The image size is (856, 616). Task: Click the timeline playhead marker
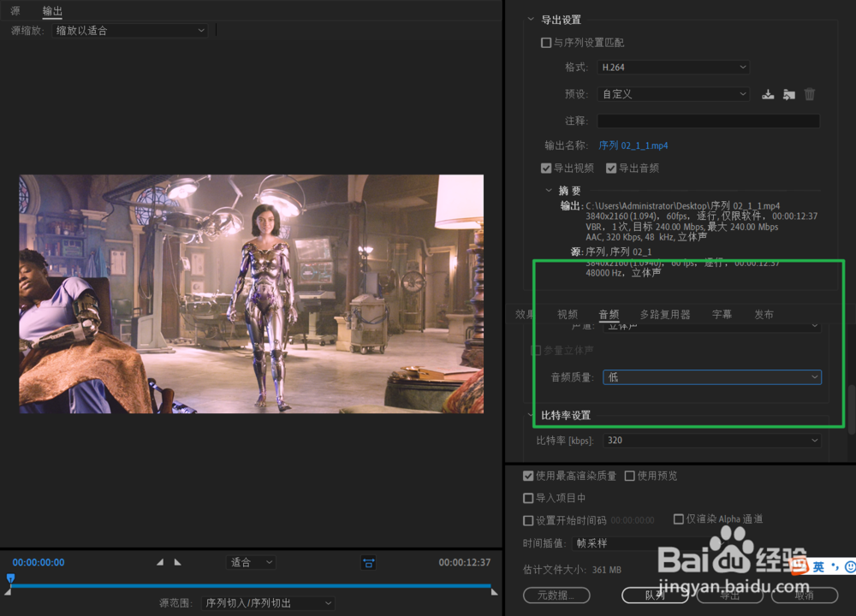10,577
